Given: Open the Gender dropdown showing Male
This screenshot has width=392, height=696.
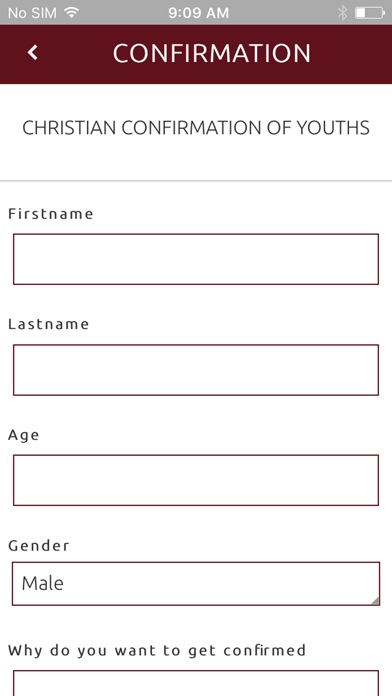Looking at the screenshot, I should (x=196, y=584).
